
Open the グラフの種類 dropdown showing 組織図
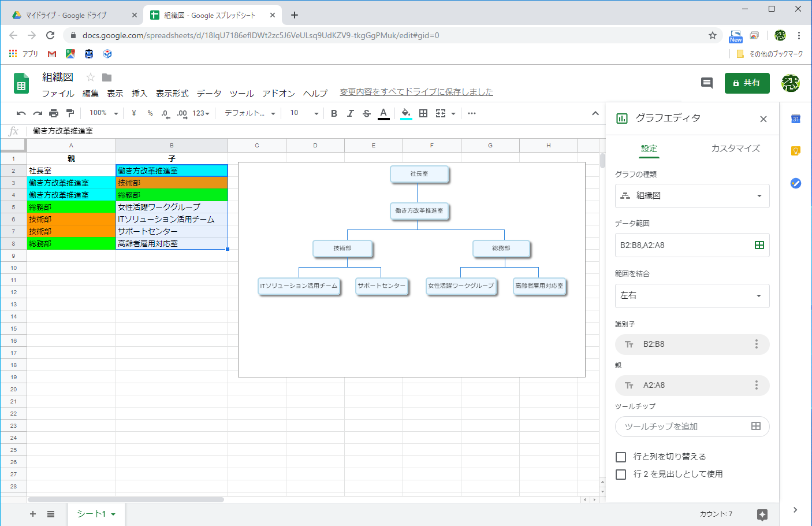click(x=692, y=196)
